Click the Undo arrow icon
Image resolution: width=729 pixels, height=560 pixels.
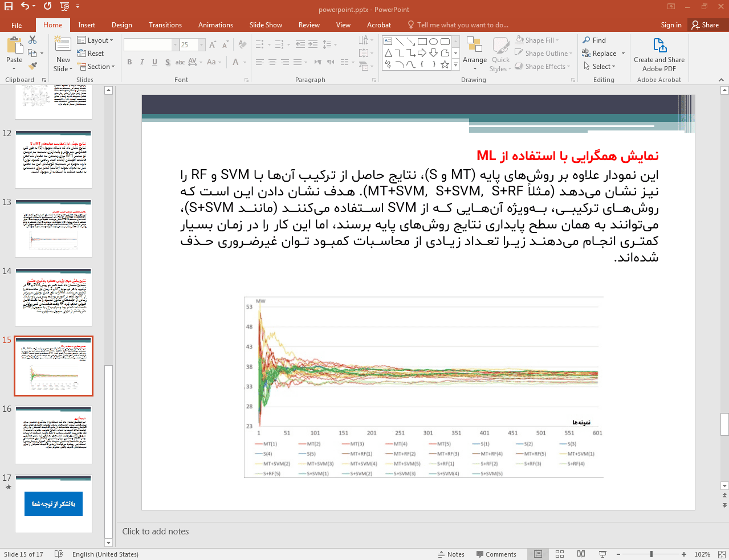[25, 6]
